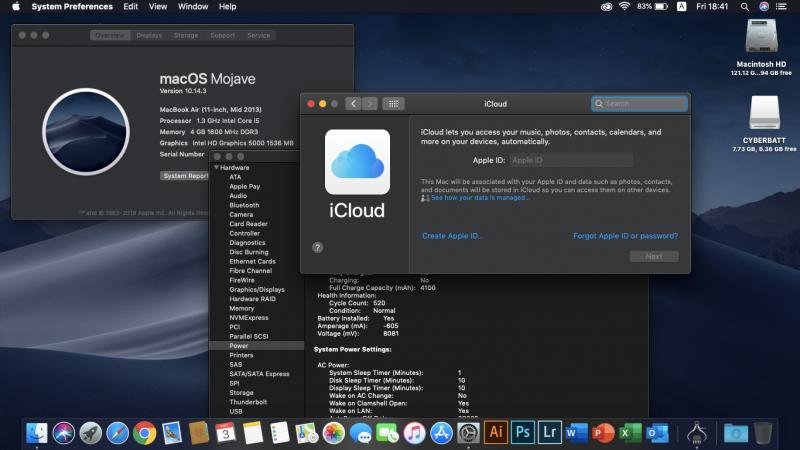This screenshot has height=450, width=800.
Task: Open System Preferences gear in Dock
Action: (468, 433)
